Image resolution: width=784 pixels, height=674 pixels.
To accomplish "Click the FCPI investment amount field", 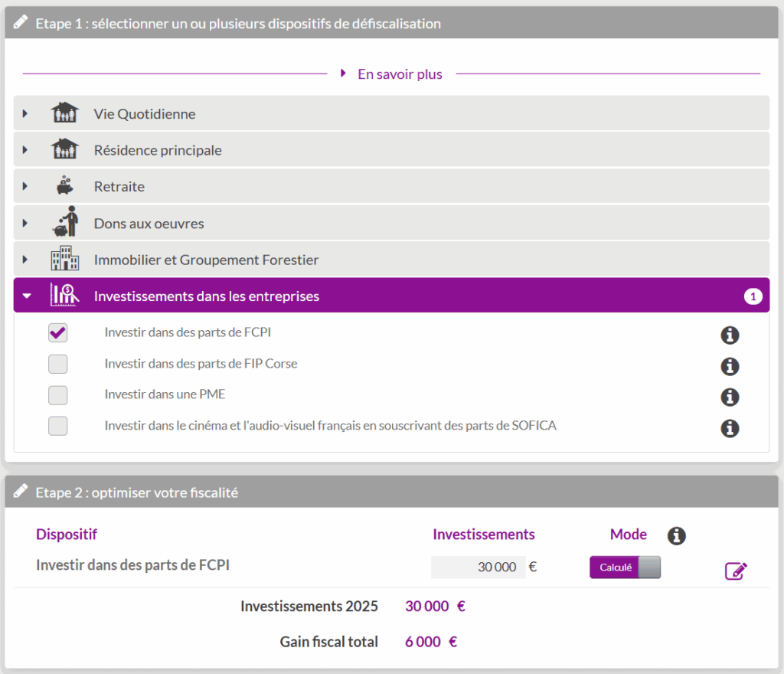I will [x=479, y=568].
